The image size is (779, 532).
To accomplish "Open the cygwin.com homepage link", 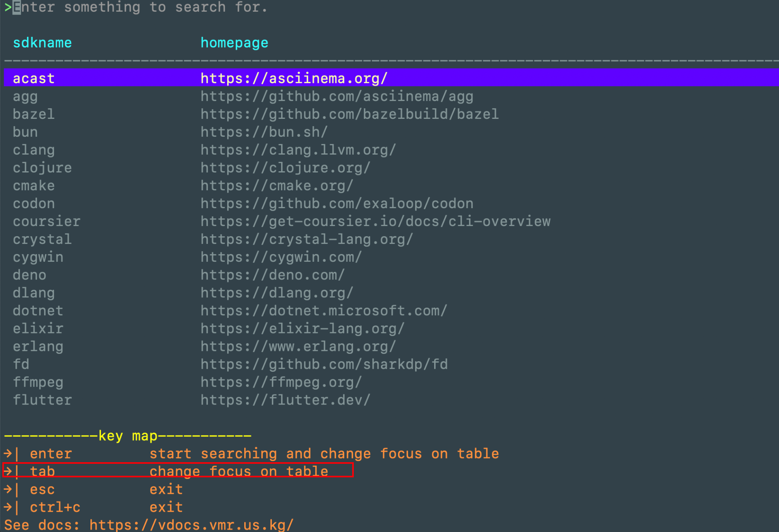I will coord(281,256).
